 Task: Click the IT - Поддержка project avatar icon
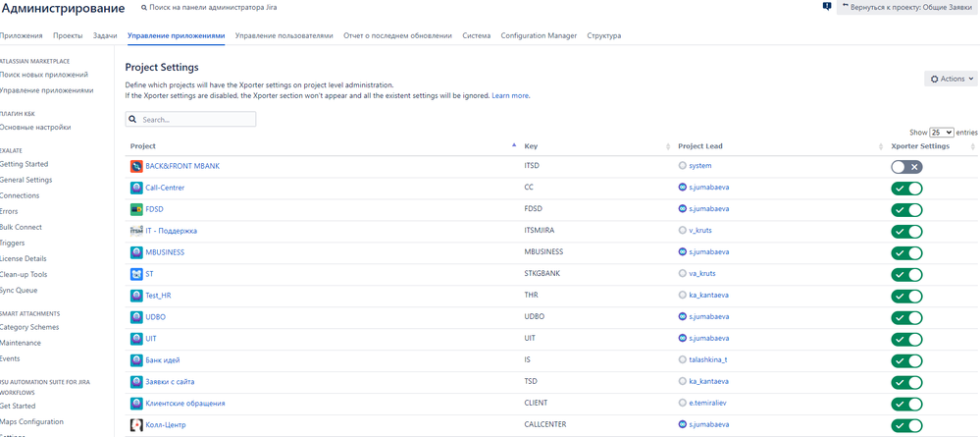(136, 231)
